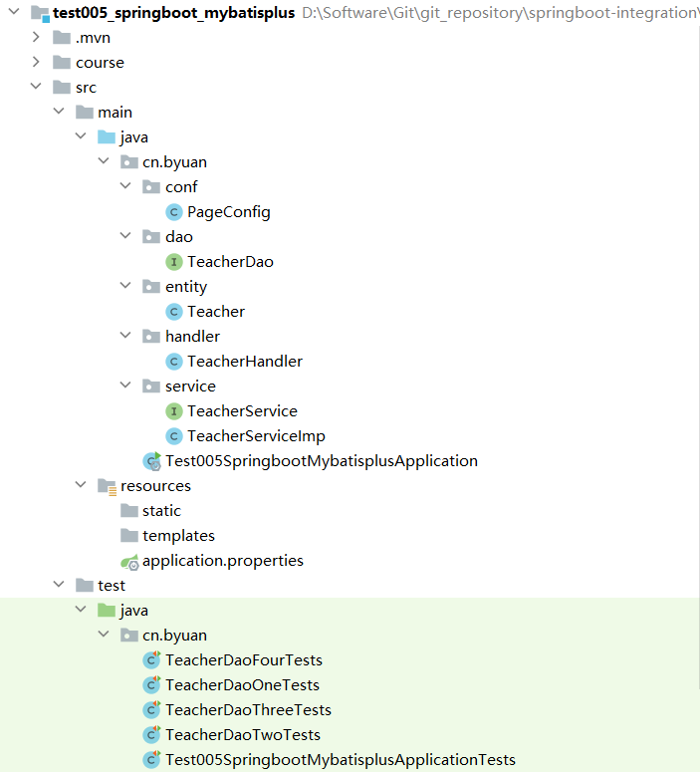Collapse the java folder under test
Viewport: 700px width, 772px height.
pyautogui.click(x=81, y=609)
